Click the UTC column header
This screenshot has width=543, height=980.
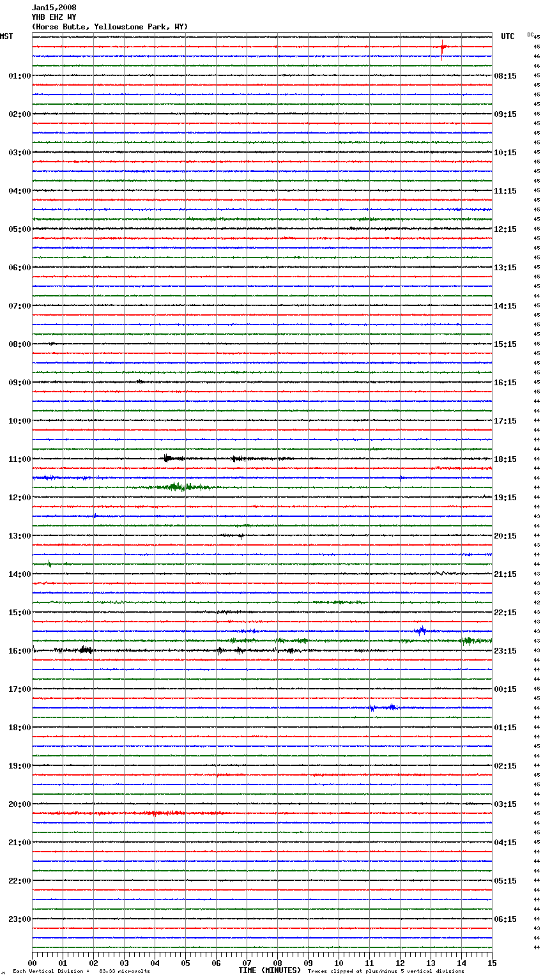(508, 36)
